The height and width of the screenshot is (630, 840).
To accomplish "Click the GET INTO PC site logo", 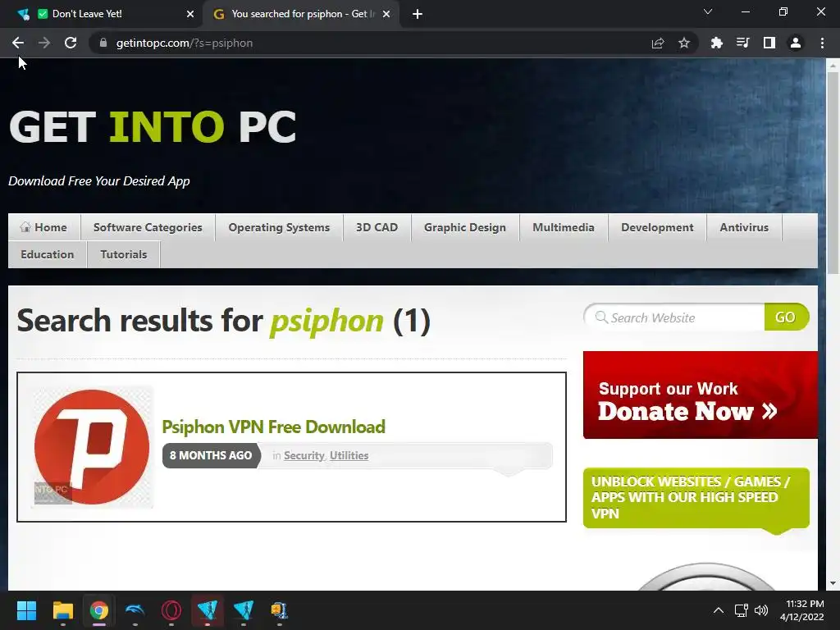I will (x=153, y=127).
